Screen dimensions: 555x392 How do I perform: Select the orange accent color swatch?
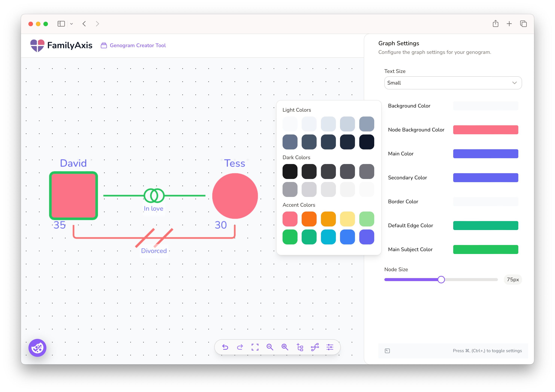[309, 219]
